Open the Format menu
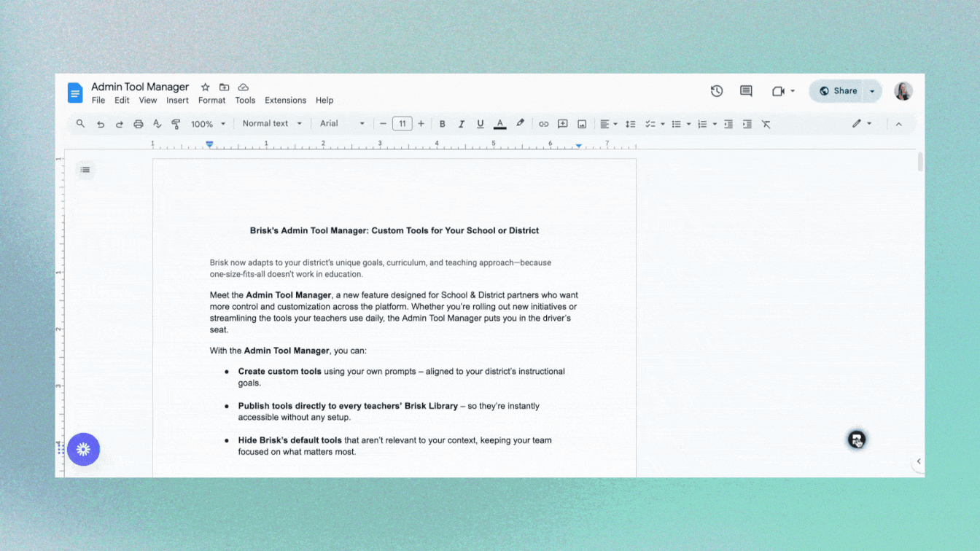 click(212, 101)
